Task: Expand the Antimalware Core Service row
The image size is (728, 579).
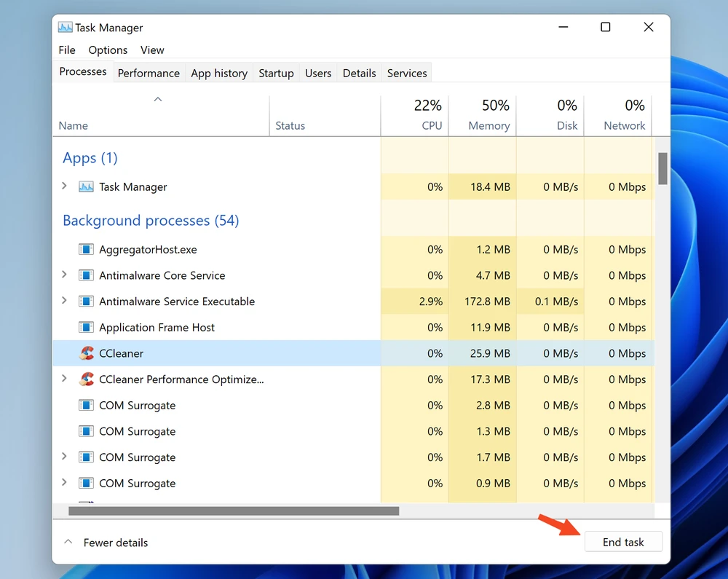Action: point(64,275)
